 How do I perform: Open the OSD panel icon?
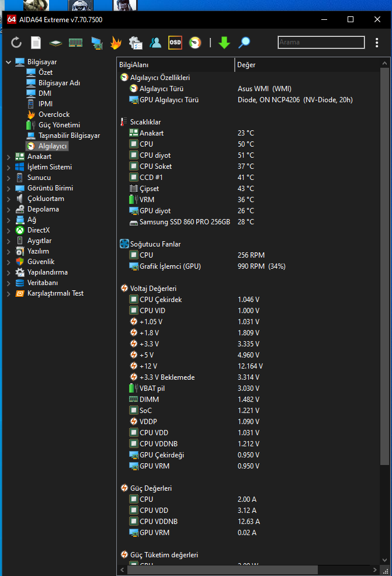pyautogui.click(x=175, y=43)
